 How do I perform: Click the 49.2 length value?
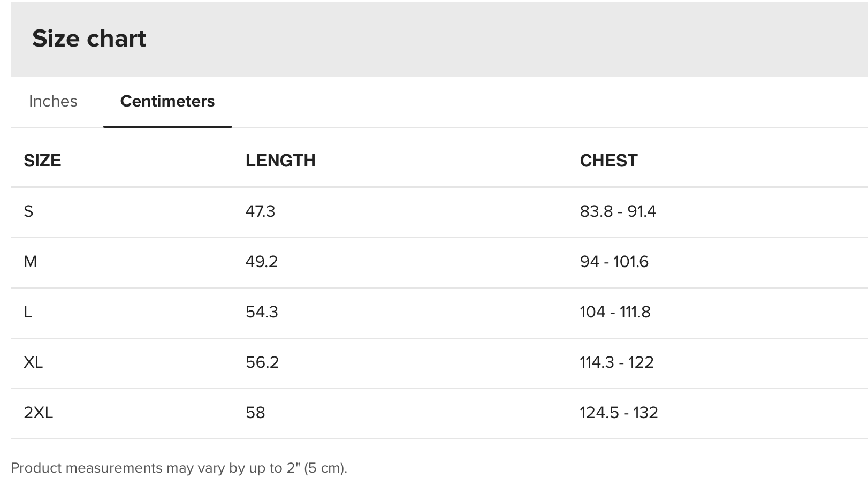pos(262,262)
